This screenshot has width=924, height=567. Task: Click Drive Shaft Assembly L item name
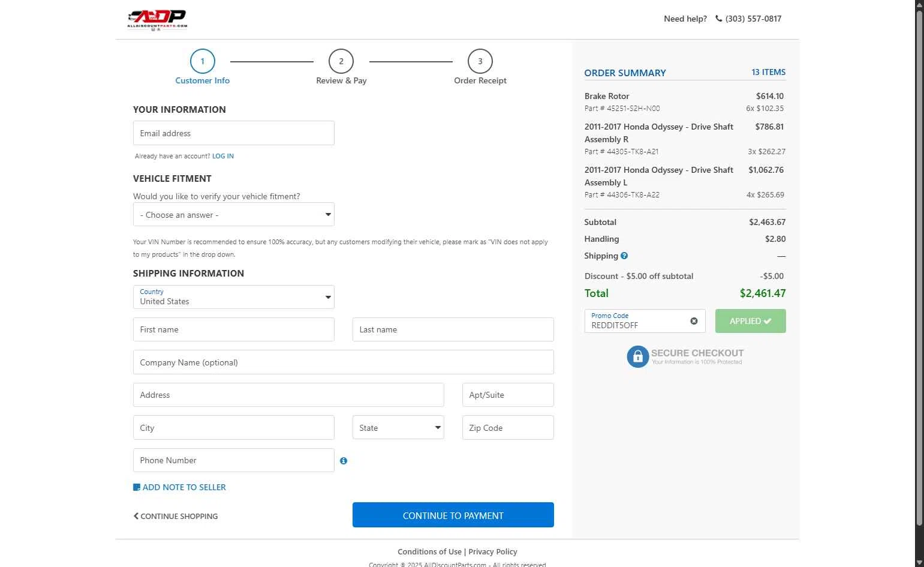659,176
